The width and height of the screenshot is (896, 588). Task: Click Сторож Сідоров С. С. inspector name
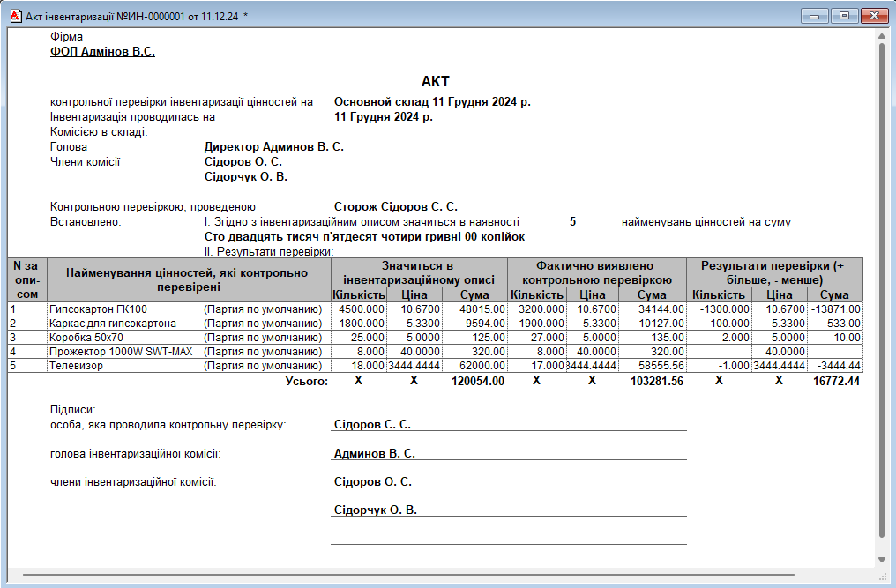pos(395,207)
